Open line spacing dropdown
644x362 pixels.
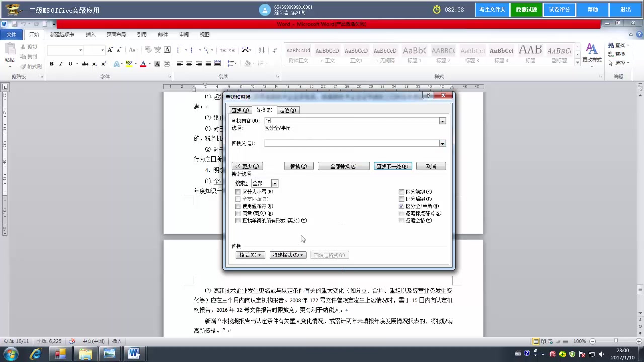[x=232, y=64]
